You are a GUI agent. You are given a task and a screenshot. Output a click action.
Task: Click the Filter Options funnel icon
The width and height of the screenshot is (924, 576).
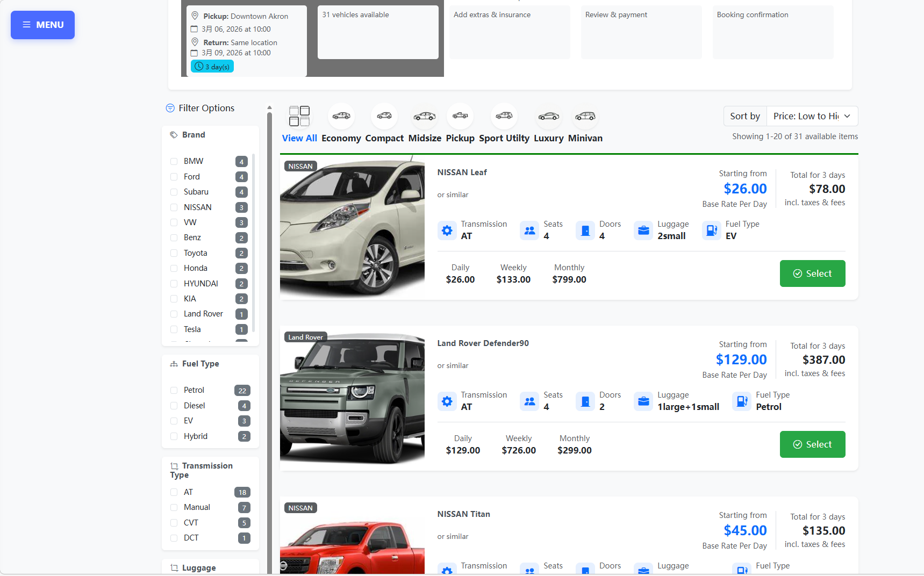tap(170, 108)
